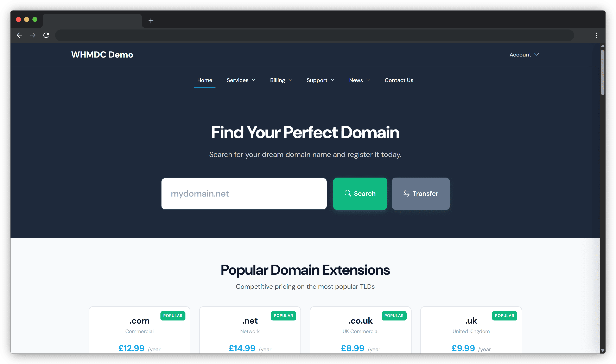
Task: Click the page's vertical scrollbar thumb
Action: [603, 72]
